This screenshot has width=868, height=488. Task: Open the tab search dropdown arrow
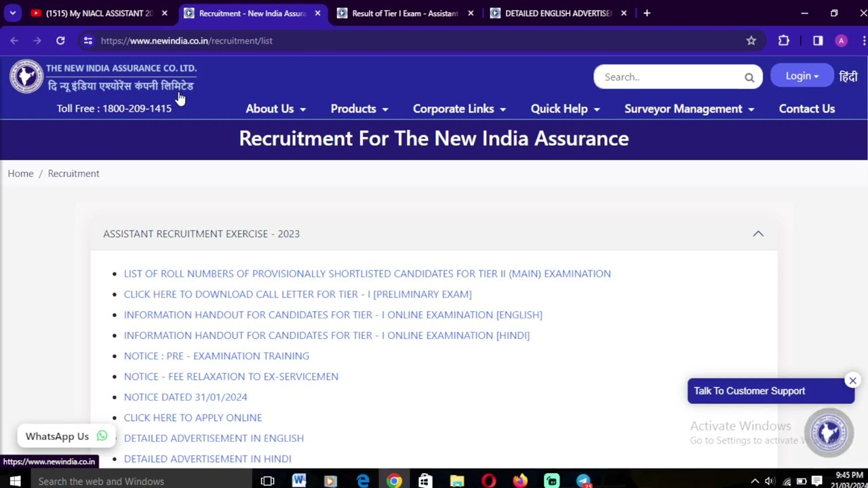12,13
